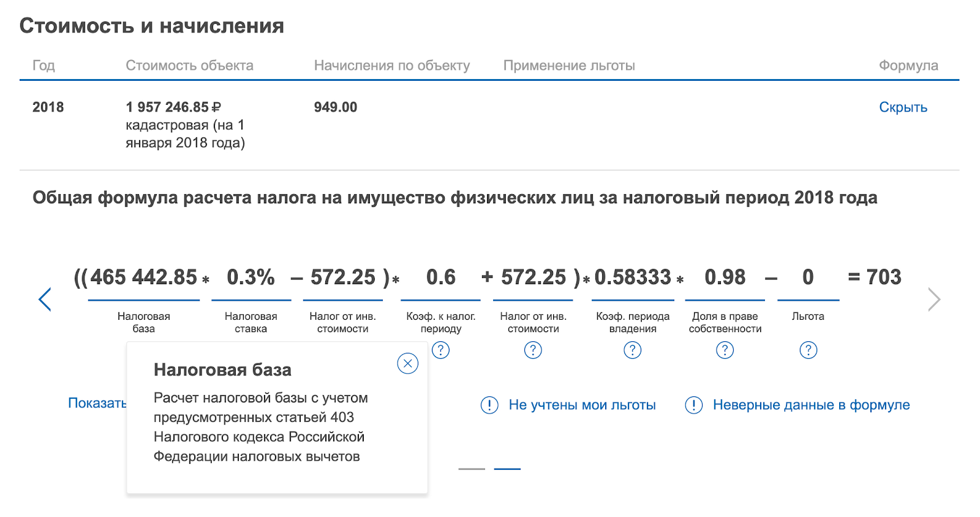
Task: Click tax rate value 0.3%
Action: 251,277
